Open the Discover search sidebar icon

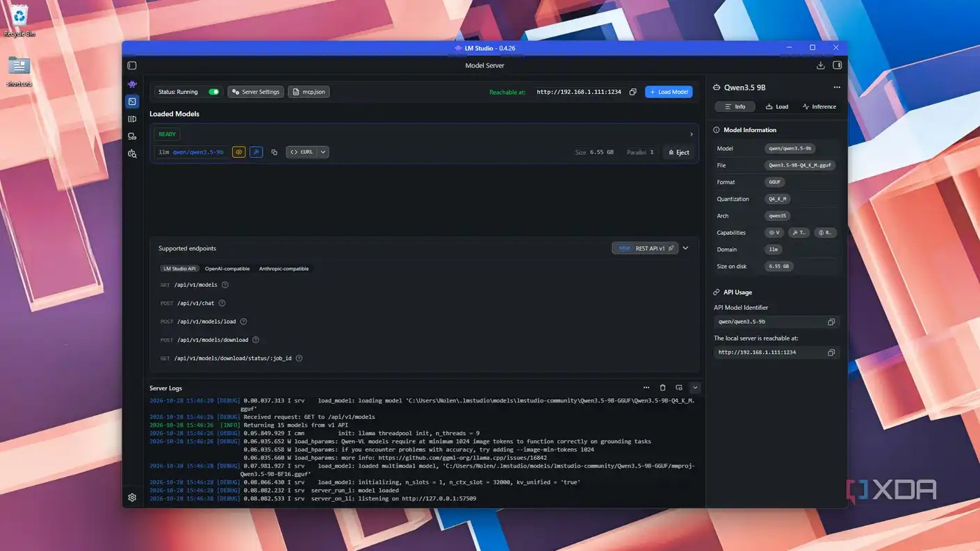coord(132,154)
